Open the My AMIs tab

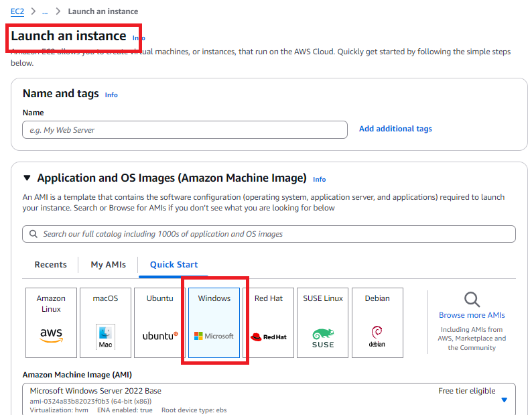point(109,265)
